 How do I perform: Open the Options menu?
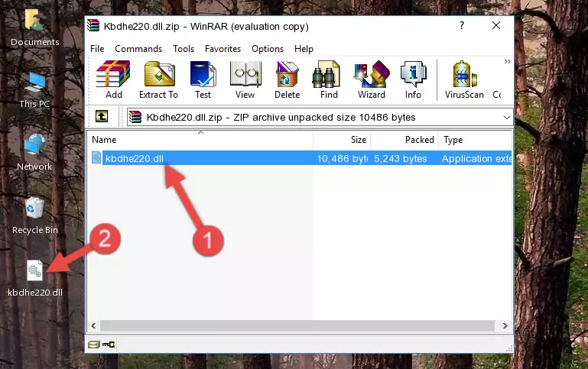pyautogui.click(x=268, y=49)
